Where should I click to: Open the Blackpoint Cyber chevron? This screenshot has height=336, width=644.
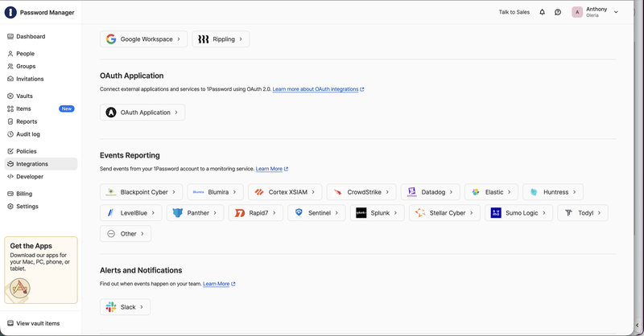coord(174,192)
